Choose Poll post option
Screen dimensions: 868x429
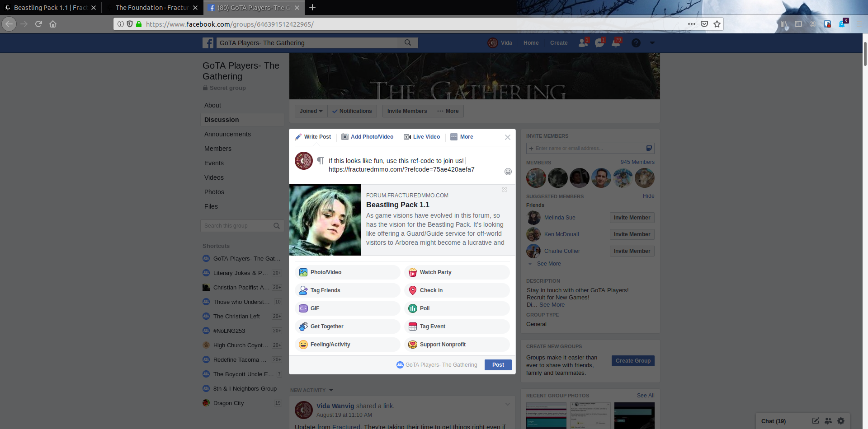[457, 308]
